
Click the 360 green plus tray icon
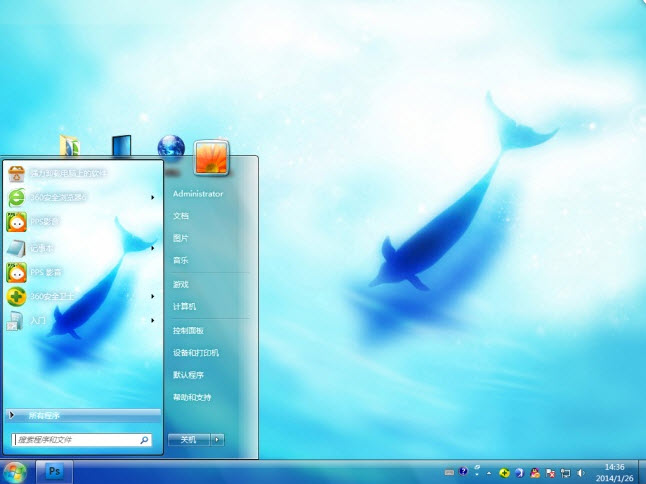(504, 473)
